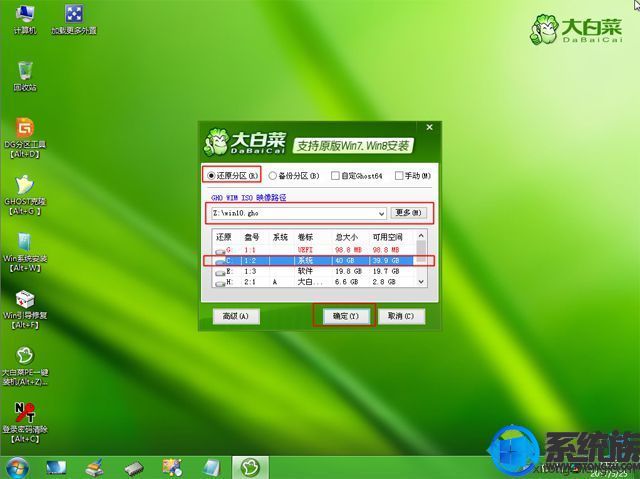Click the show desktop monitor taskbar icon
The height and width of the screenshot is (479, 640).
pyautogui.click(x=56, y=468)
